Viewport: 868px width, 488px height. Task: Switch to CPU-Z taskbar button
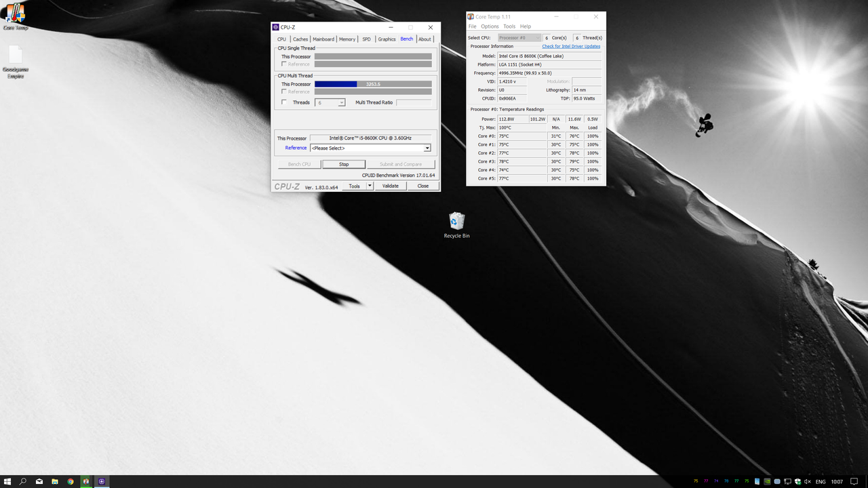tap(102, 481)
